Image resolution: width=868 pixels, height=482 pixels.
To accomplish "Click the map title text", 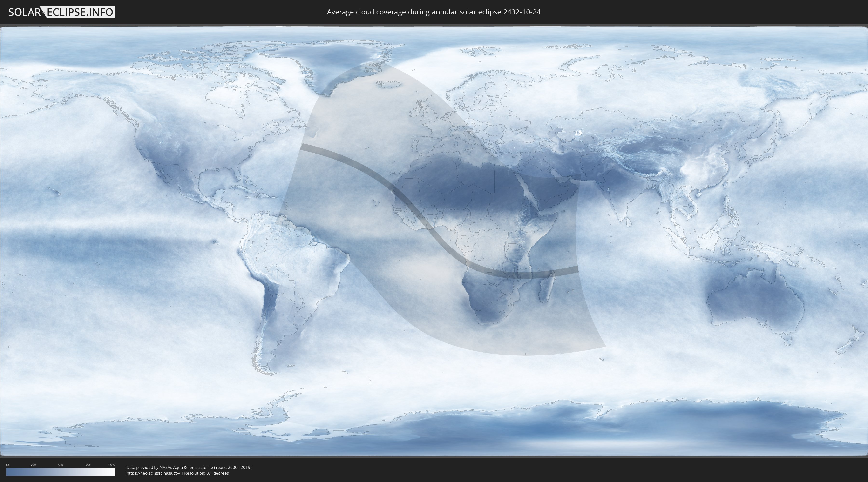I will pyautogui.click(x=434, y=12).
